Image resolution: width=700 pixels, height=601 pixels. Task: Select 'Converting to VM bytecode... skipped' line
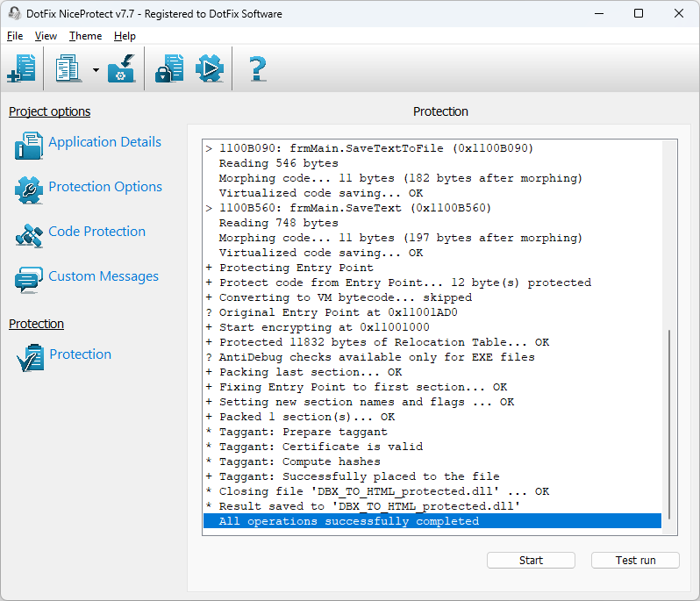pyautogui.click(x=432, y=297)
